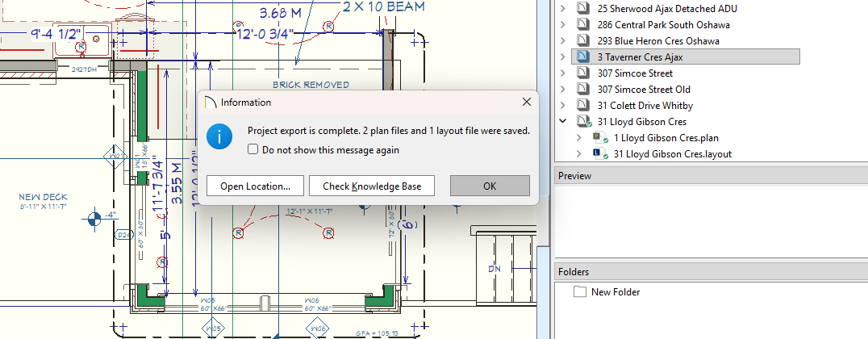Click the 25 Sherwood Ajax project icon
The height and width of the screenshot is (339, 868).
[584, 9]
